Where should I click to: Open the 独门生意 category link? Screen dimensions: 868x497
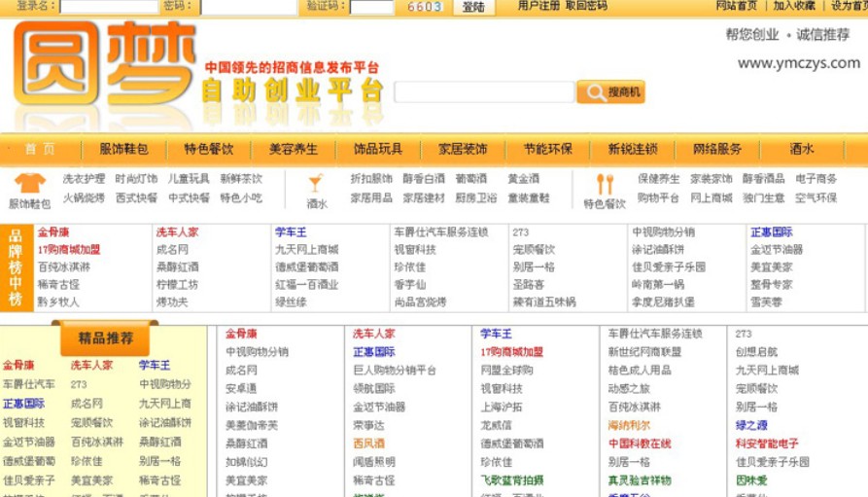pyautogui.click(x=763, y=197)
